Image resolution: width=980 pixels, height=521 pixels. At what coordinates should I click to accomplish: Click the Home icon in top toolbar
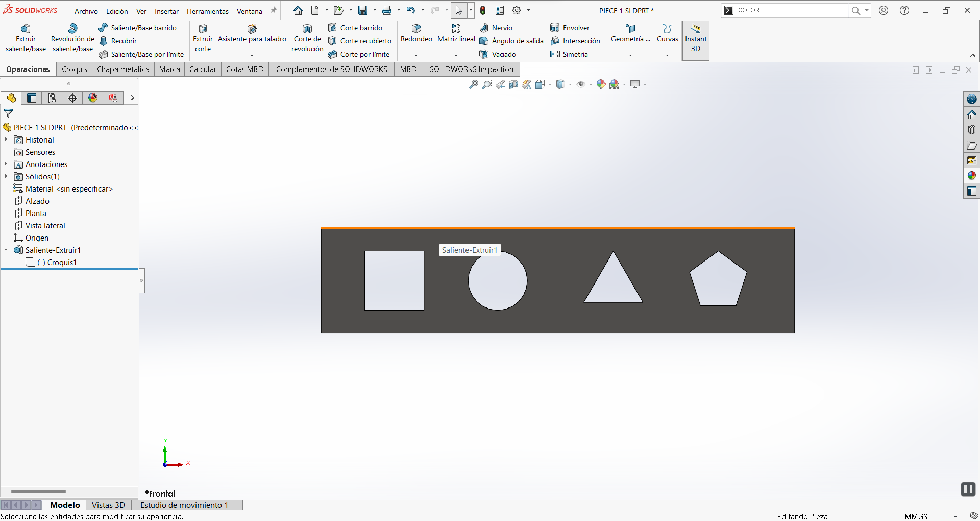[x=298, y=10]
